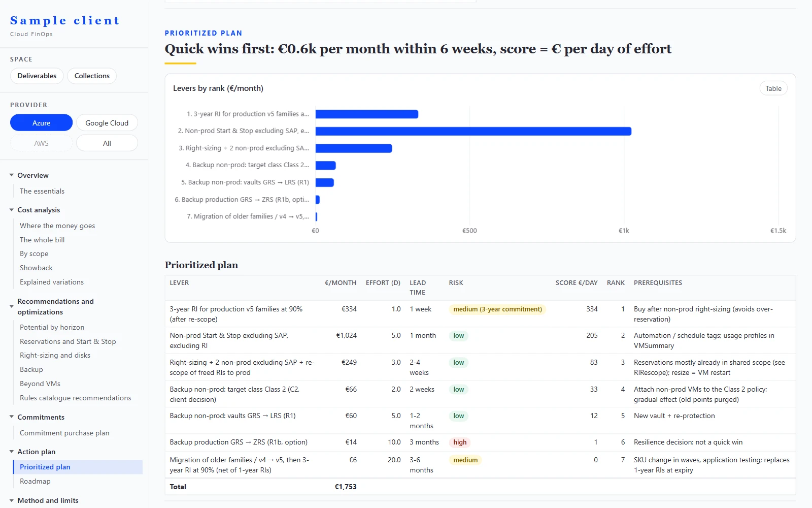Screen dimensions: 812x508
Task: Open the Beyond VMs page
Action: [x=40, y=384]
